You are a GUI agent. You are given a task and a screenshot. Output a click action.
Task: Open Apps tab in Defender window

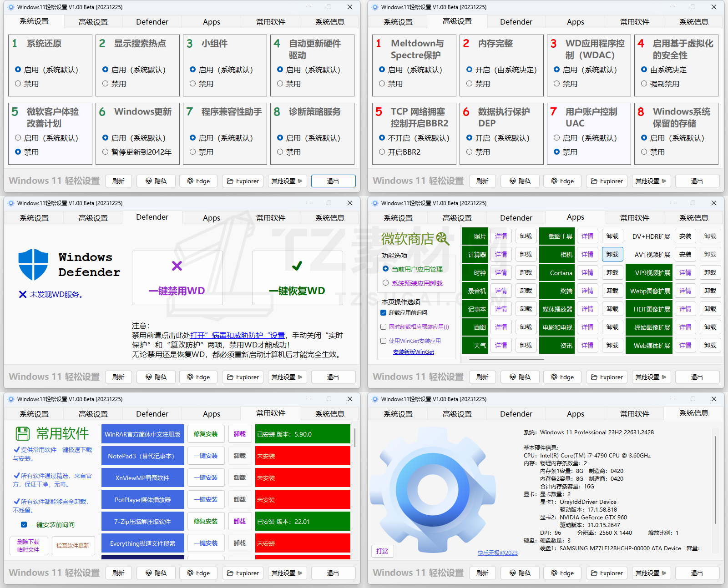[211, 218]
